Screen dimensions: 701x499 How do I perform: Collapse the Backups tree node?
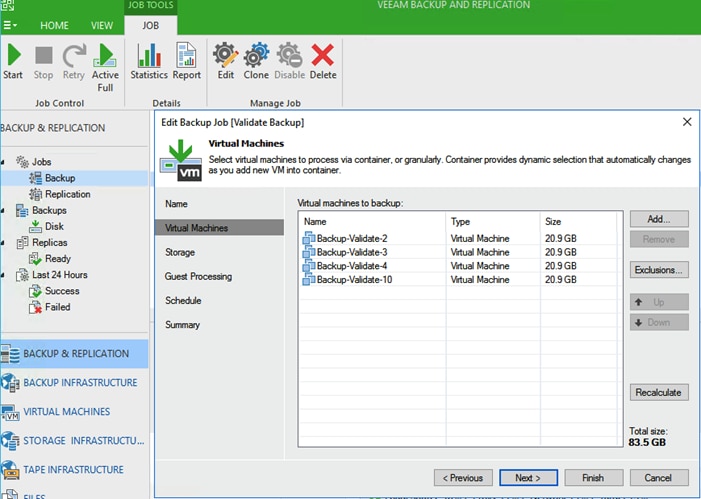tap(3, 210)
